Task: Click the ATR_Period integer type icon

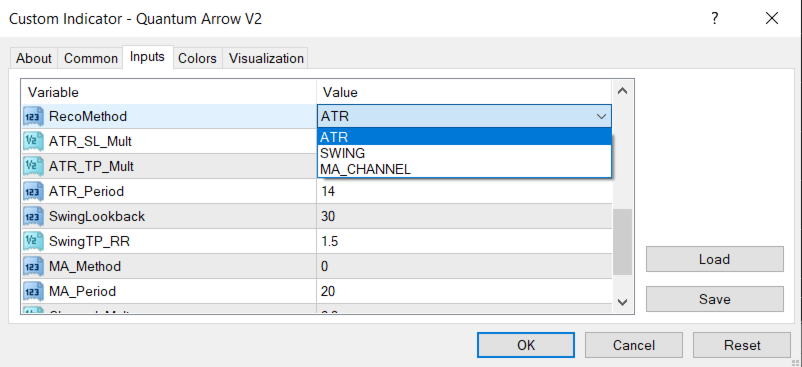Action: (x=32, y=192)
